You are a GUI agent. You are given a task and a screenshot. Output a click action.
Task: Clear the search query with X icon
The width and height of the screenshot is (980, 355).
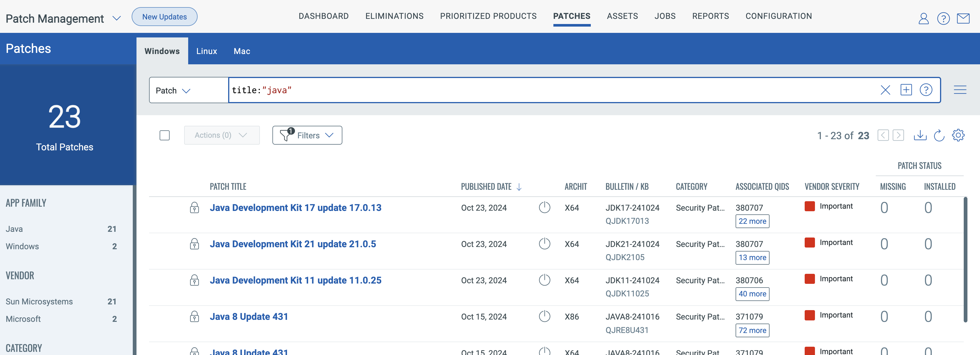[x=885, y=90]
